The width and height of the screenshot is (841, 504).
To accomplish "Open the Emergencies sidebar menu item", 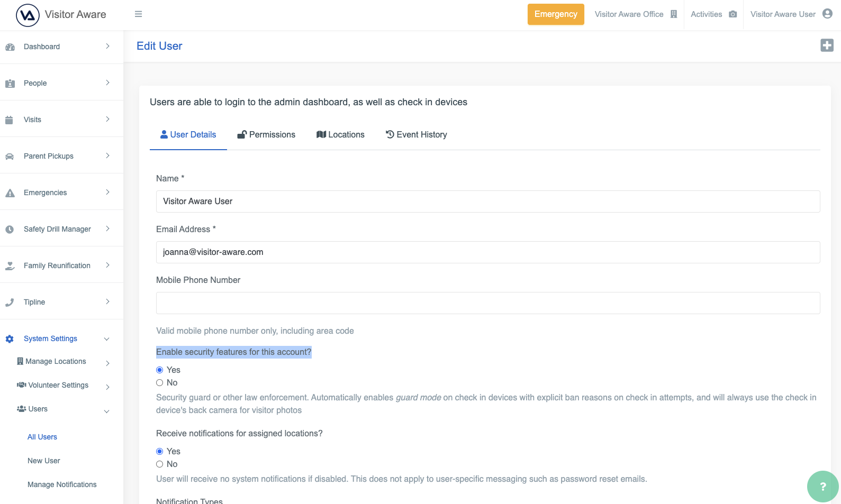I will click(x=61, y=192).
